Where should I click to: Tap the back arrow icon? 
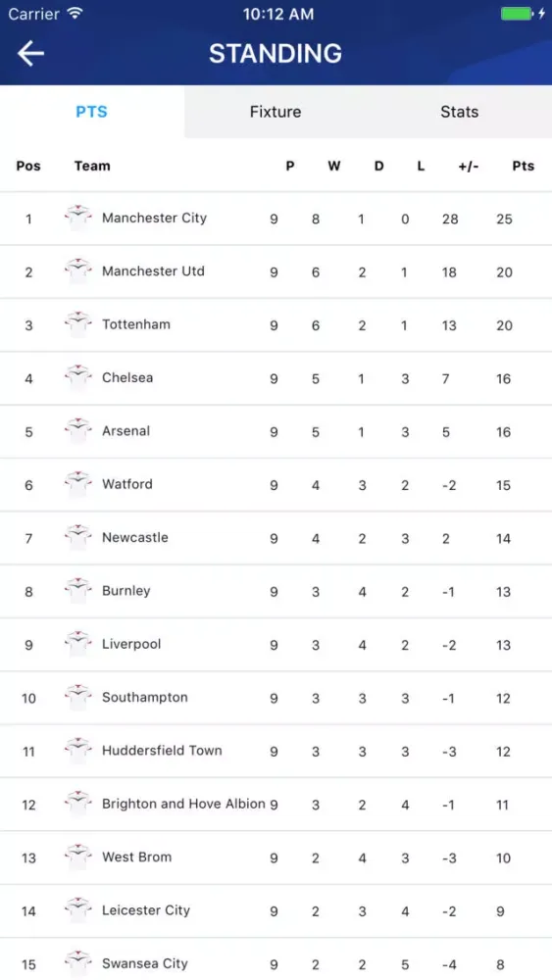tap(30, 53)
